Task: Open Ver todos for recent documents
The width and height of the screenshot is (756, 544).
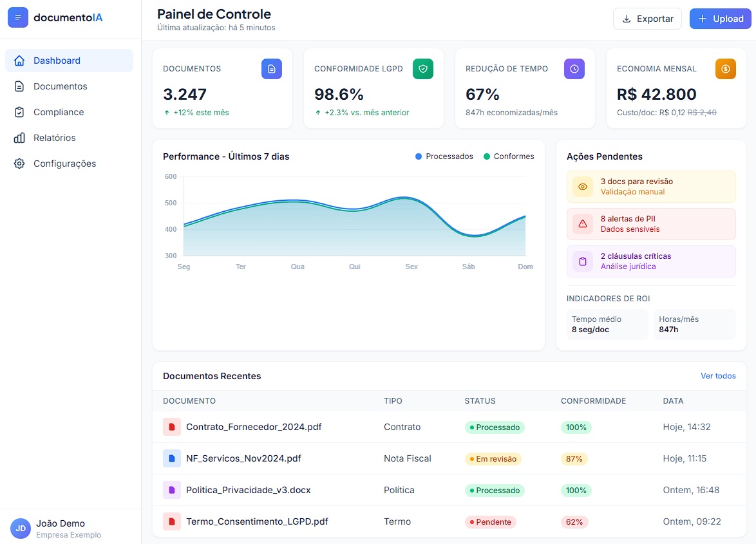Action: [x=718, y=375]
